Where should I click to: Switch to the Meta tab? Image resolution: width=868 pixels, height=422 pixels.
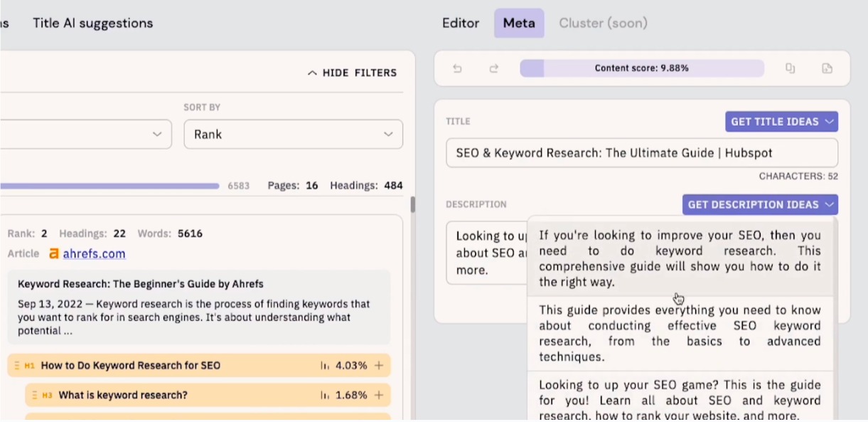pos(519,23)
